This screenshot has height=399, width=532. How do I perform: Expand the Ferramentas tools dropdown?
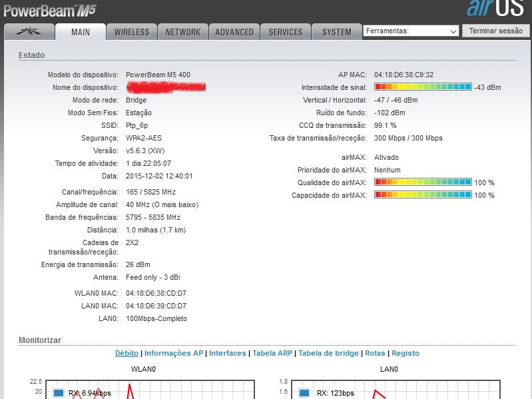tap(411, 31)
